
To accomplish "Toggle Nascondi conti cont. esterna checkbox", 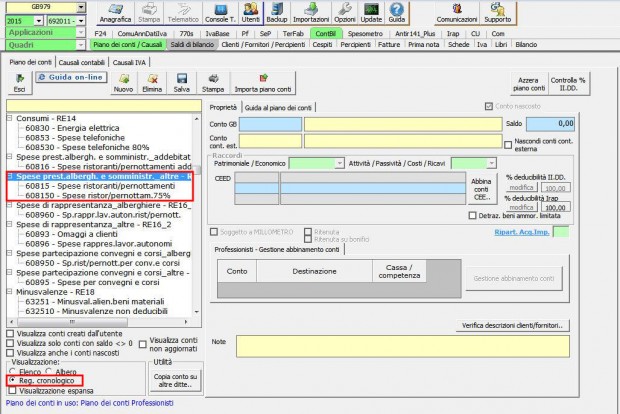I will [508, 145].
